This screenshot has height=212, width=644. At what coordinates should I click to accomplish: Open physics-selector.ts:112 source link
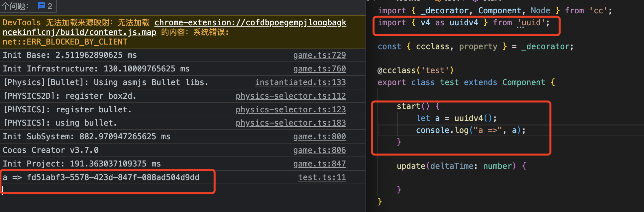[290, 96]
